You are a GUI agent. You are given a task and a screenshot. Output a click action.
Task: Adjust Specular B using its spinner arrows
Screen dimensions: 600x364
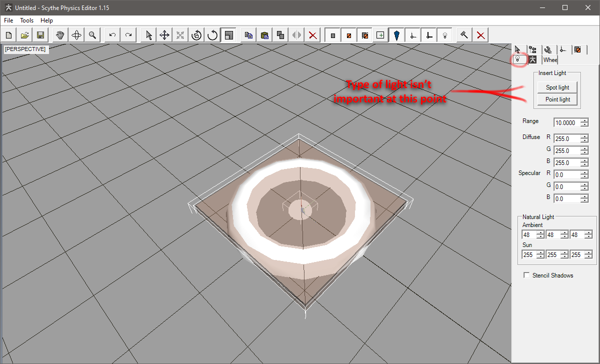pyautogui.click(x=584, y=198)
